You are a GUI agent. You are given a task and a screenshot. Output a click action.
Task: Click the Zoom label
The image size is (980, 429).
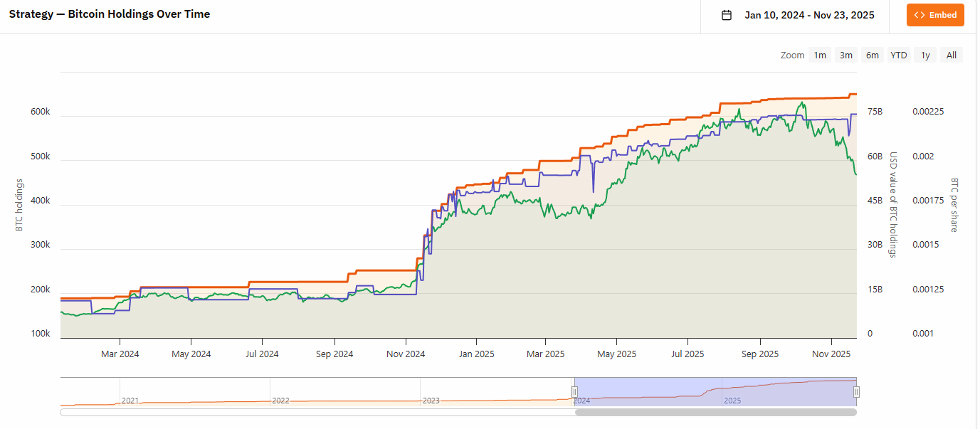(792, 55)
